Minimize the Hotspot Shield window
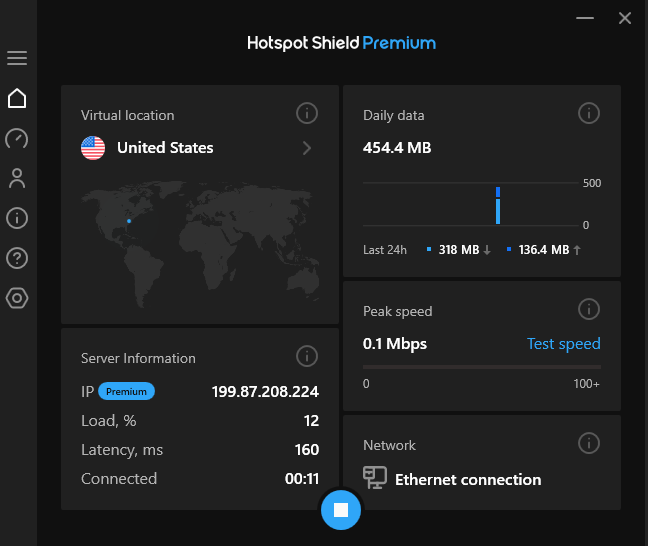This screenshot has height=546, width=648. [x=585, y=18]
